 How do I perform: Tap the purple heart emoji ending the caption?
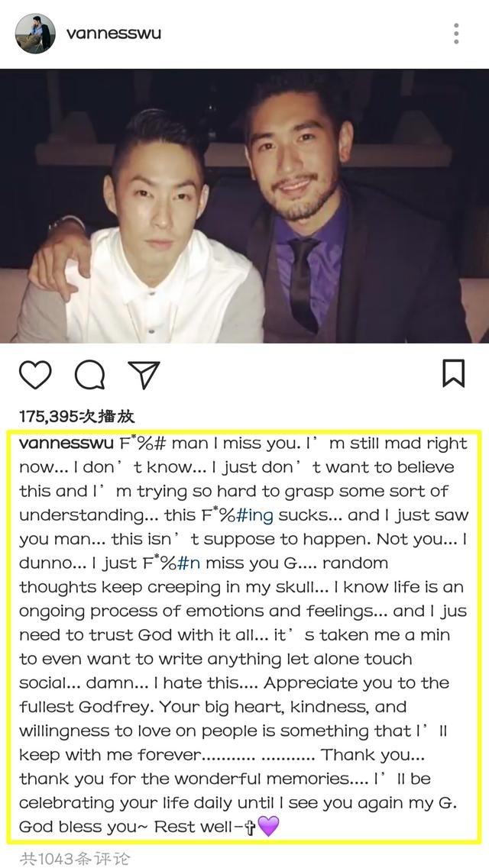click(269, 827)
